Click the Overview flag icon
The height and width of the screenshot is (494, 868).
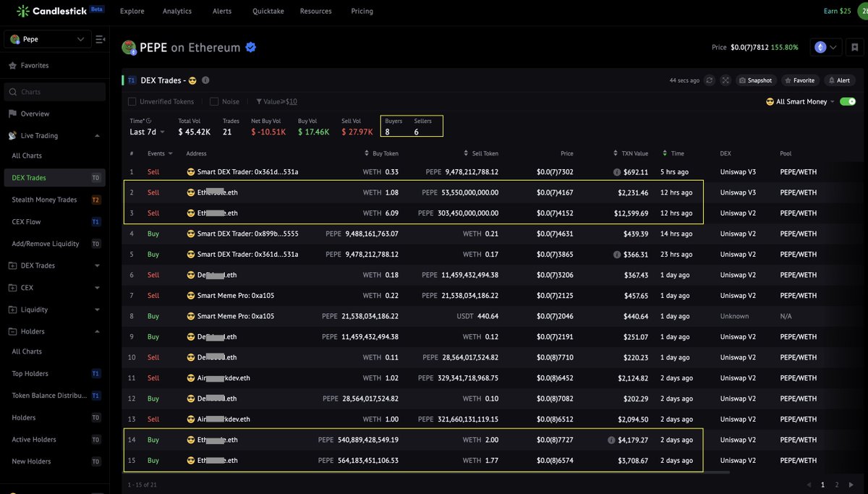click(12, 114)
